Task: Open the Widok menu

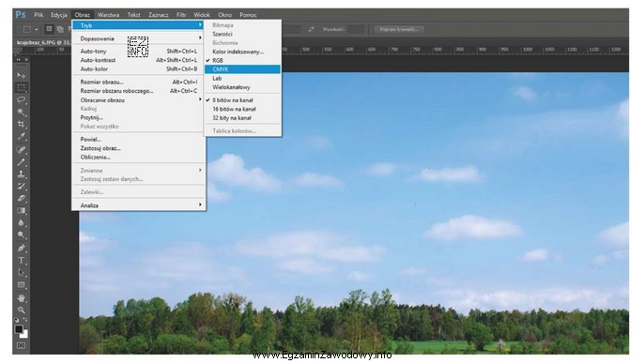Action: (202, 15)
